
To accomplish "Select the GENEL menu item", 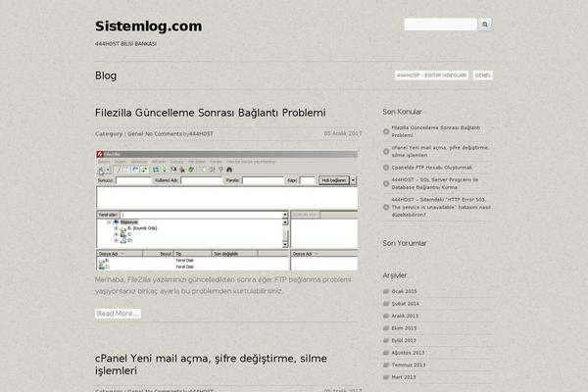I will (482, 75).
